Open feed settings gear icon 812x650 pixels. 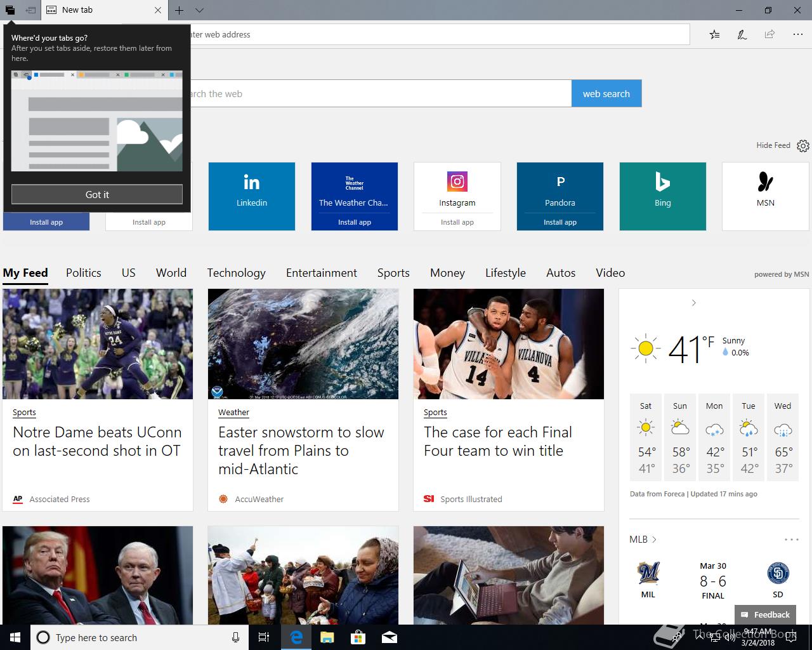pyautogui.click(x=803, y=146)
